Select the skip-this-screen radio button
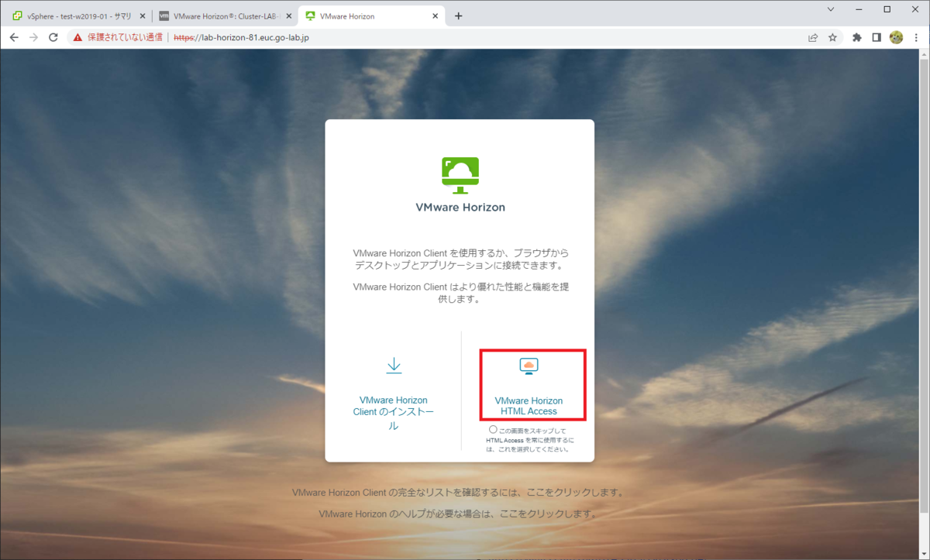 [x=493, y=429]
